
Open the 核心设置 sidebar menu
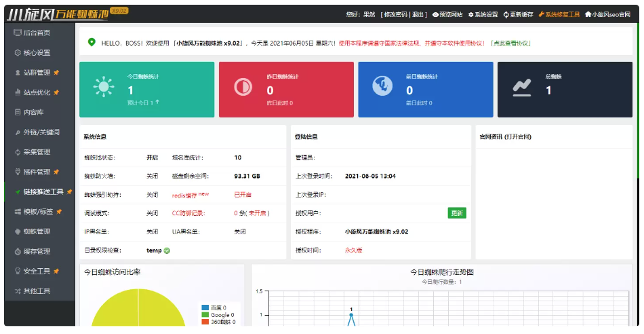click(40, 53)
